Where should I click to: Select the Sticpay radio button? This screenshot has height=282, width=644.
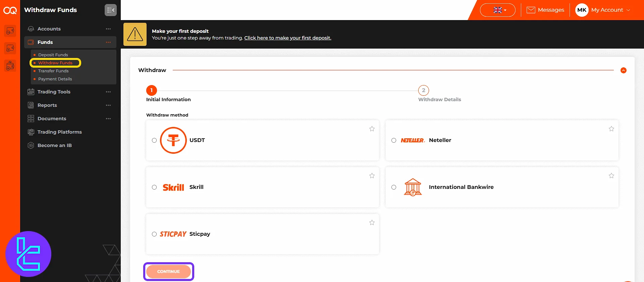coord(154,234)
